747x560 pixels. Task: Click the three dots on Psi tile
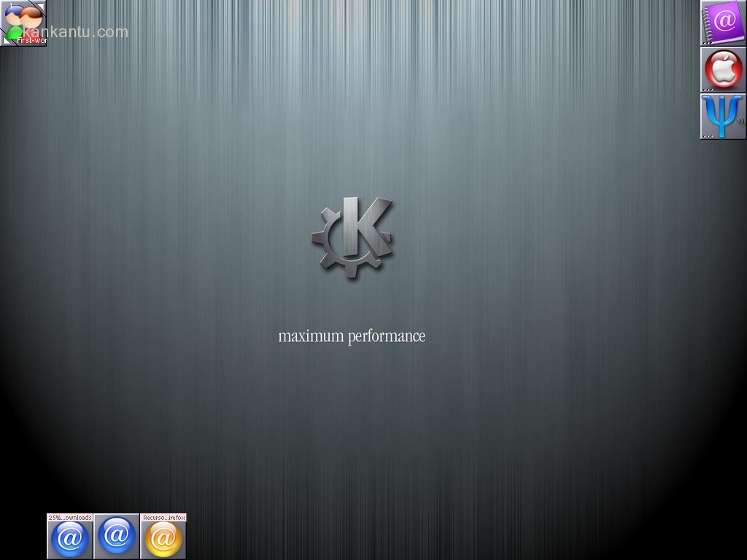pos(708,136)
